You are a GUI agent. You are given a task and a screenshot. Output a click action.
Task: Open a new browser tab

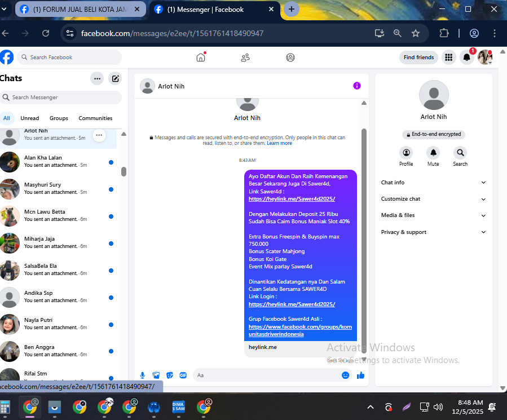292,9
